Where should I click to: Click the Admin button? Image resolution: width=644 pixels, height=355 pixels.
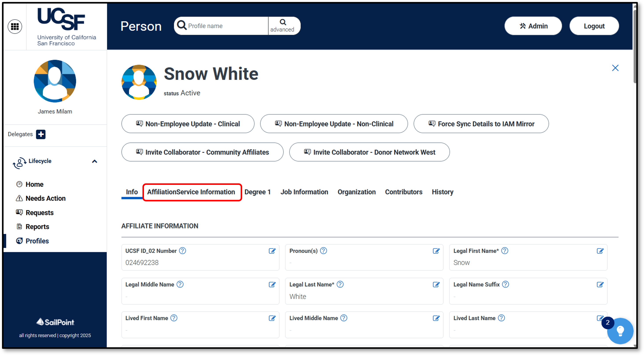(x=533, y=26)
